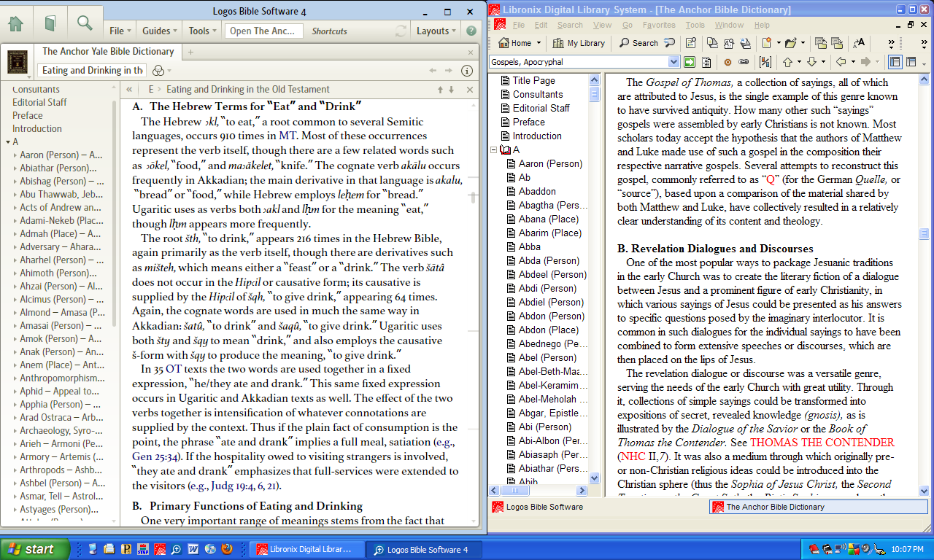Click the Libronix text size icon
934x560 pixels.
tap(859, 43)
